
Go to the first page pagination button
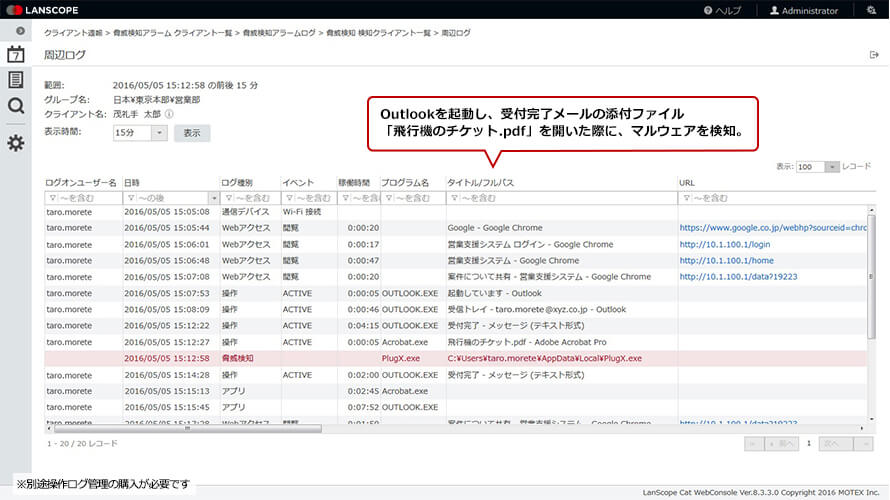click(x=753, y=444)
